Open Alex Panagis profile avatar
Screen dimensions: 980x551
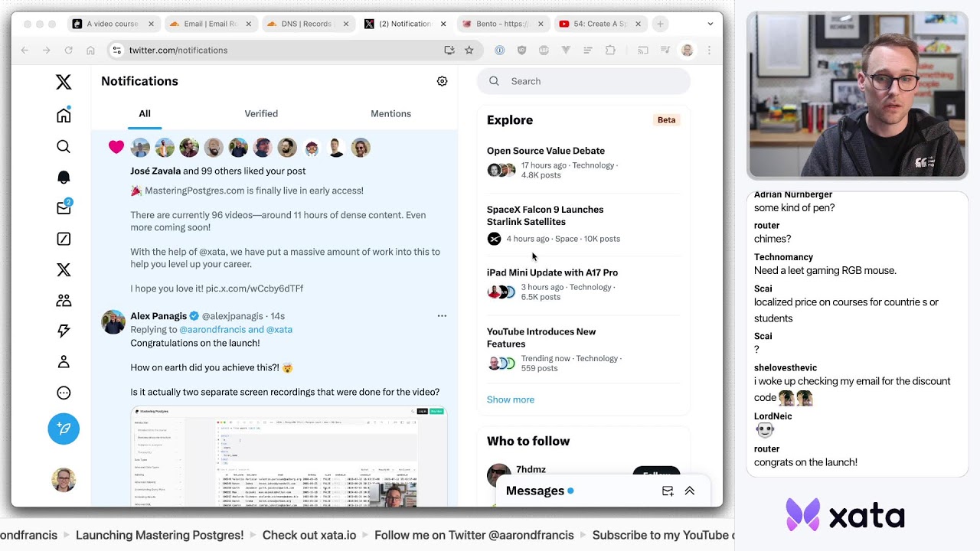[x=113, y=322]
